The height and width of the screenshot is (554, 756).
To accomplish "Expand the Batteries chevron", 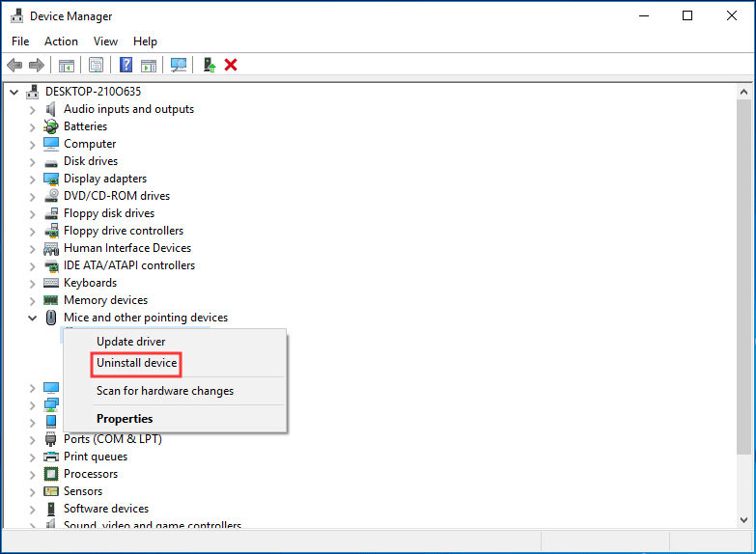I will [32, 127].
